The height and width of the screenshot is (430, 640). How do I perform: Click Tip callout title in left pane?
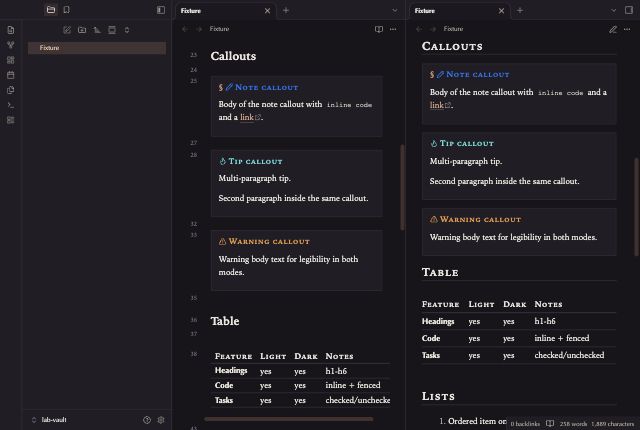[255, 161]
